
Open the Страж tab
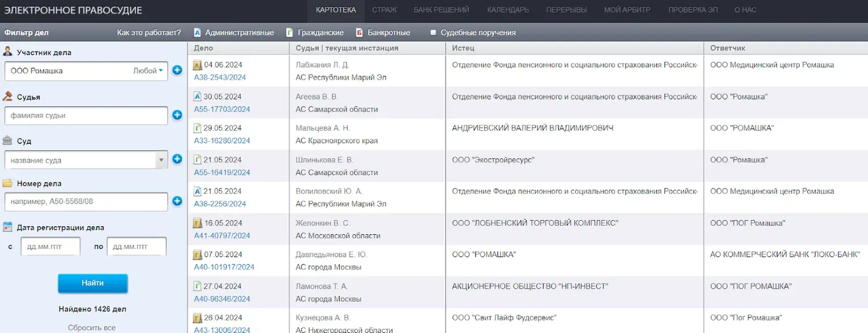click(x=384, y=10)
